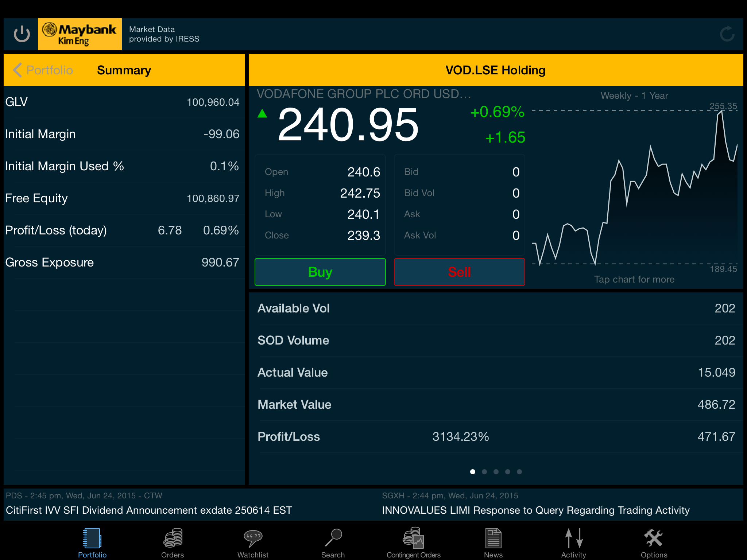747x560 pixels.
Task: Tap the Actual Value row
Action: point(496,373)
